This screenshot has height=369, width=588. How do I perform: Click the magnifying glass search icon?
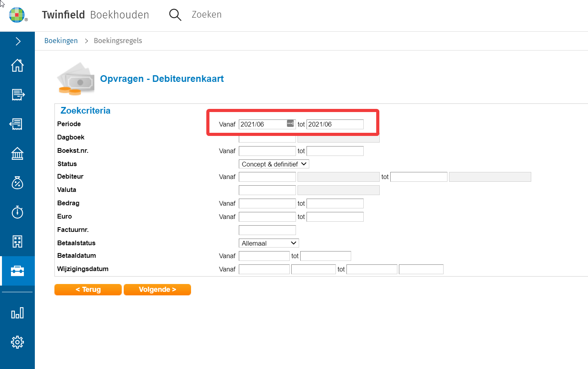(x=175, y=15)
